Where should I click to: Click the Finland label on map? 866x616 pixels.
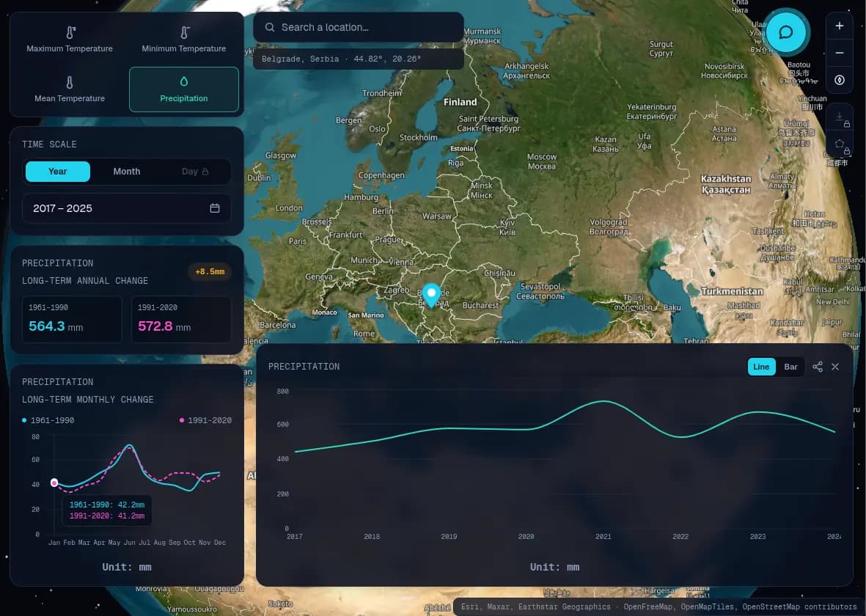460,102
